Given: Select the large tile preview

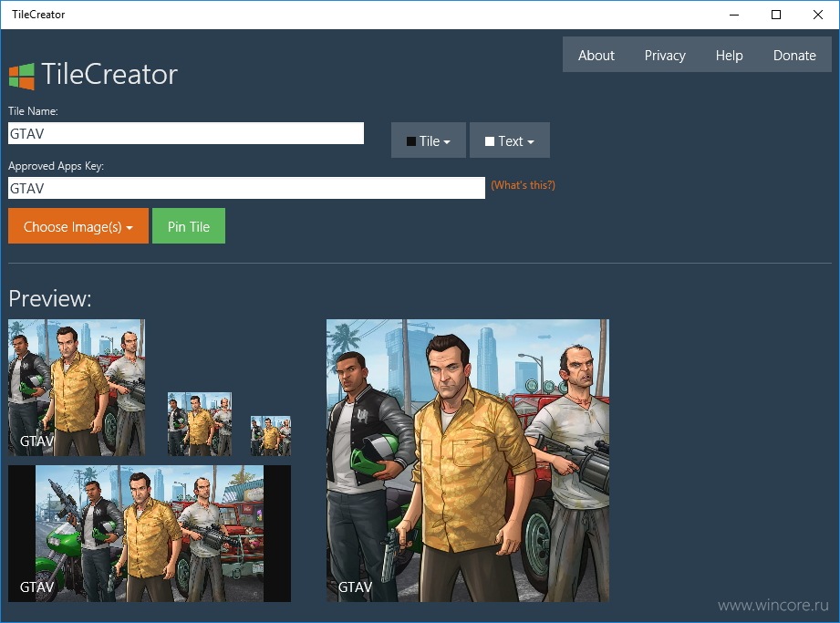Looking at the screenshot, I should click(x=468, y=461).
